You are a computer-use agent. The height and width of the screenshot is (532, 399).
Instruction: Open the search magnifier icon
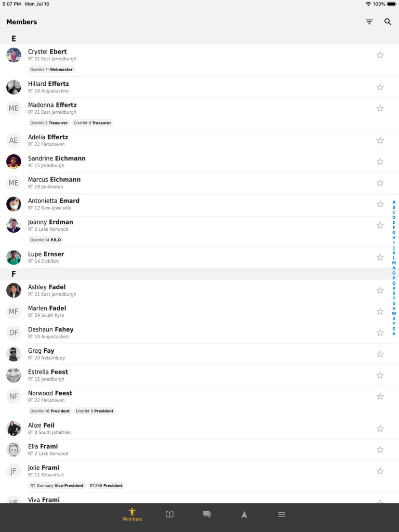click(388, 22)
